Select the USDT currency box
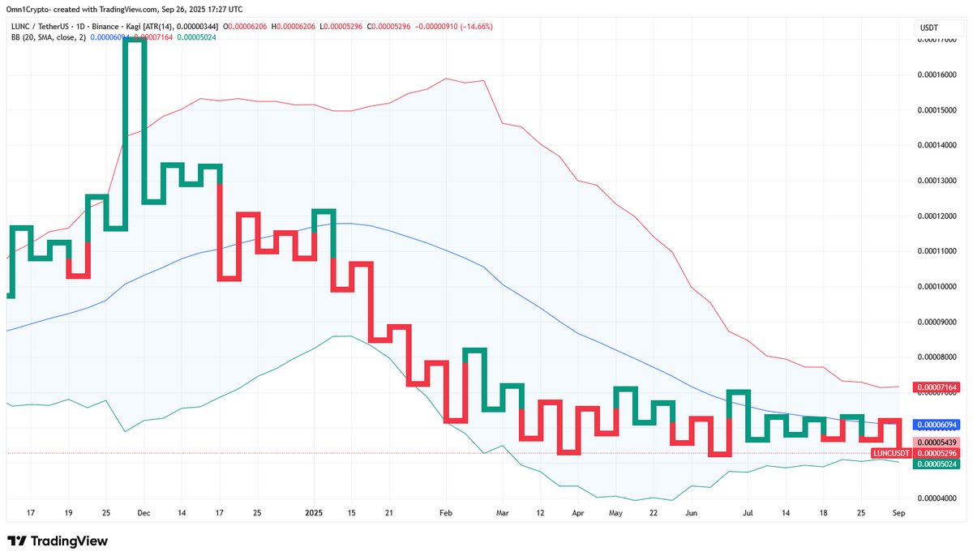 point(928,28)
